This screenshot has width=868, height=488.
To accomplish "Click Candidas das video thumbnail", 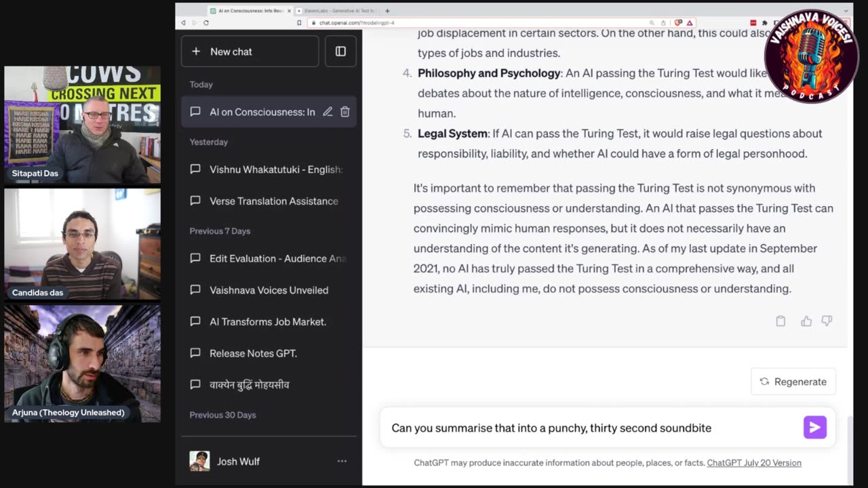I will 83,244.
